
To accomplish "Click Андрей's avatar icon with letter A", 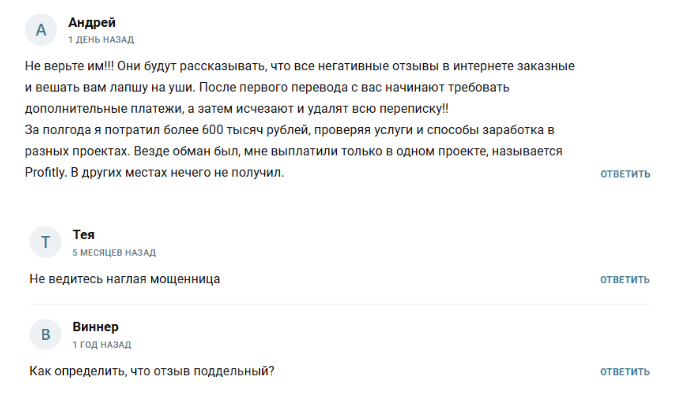I will click(x=41, y=30).
